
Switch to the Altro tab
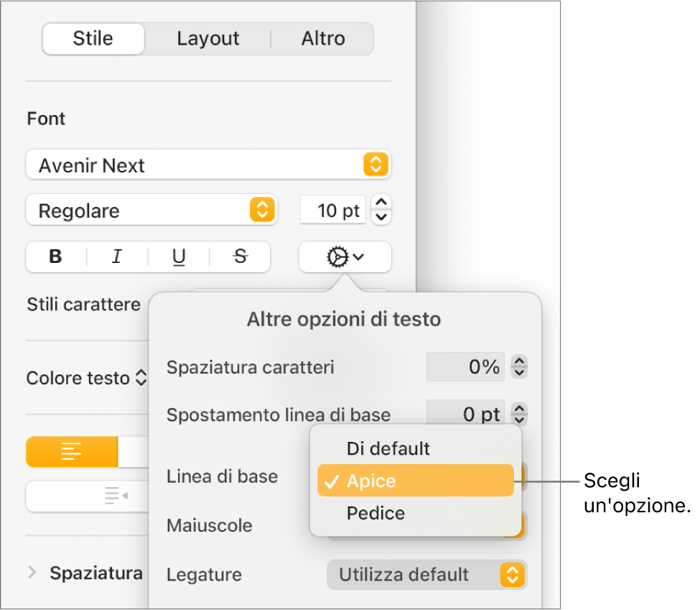323,39
